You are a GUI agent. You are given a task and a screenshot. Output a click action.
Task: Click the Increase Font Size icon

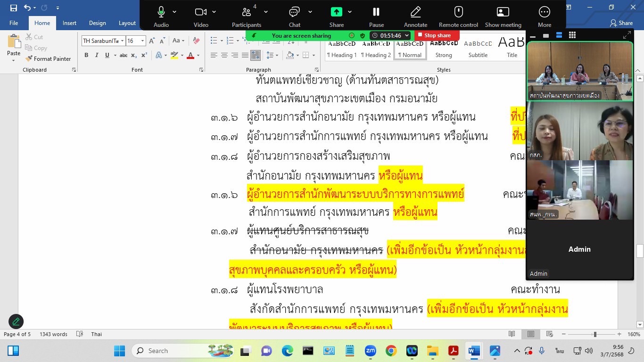[152, 41]
